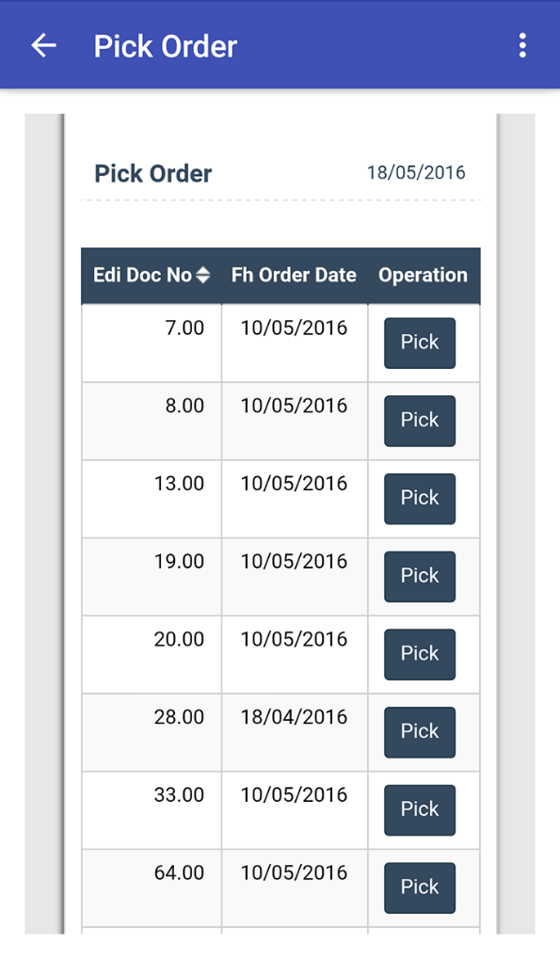
Task: Pick order 33.00
Action: [419, 809]
